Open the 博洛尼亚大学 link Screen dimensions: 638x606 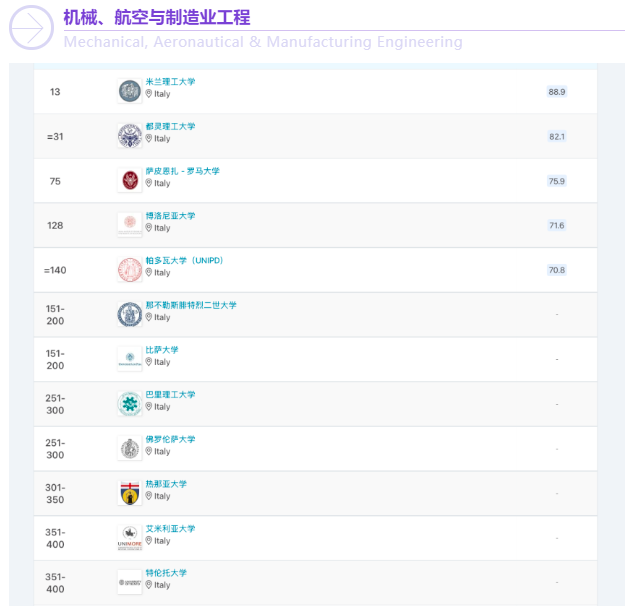pos(170,216)
